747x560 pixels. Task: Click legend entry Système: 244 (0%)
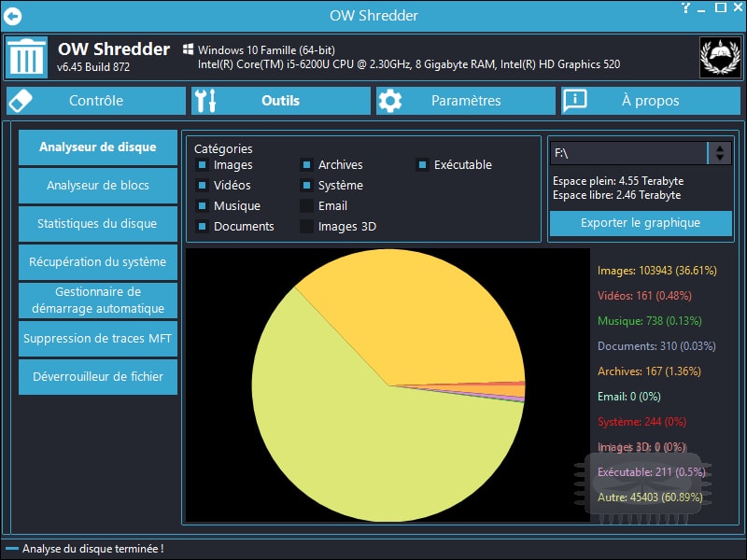[x=641, y=422]
